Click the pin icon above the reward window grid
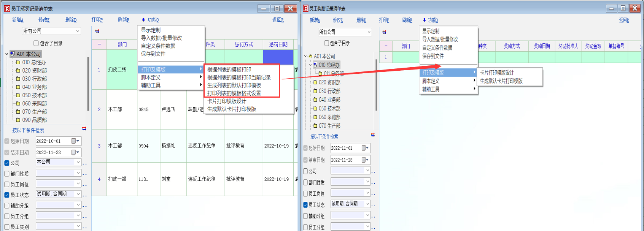The width and height of the screenshot is (644, 231). coord(384,32)
